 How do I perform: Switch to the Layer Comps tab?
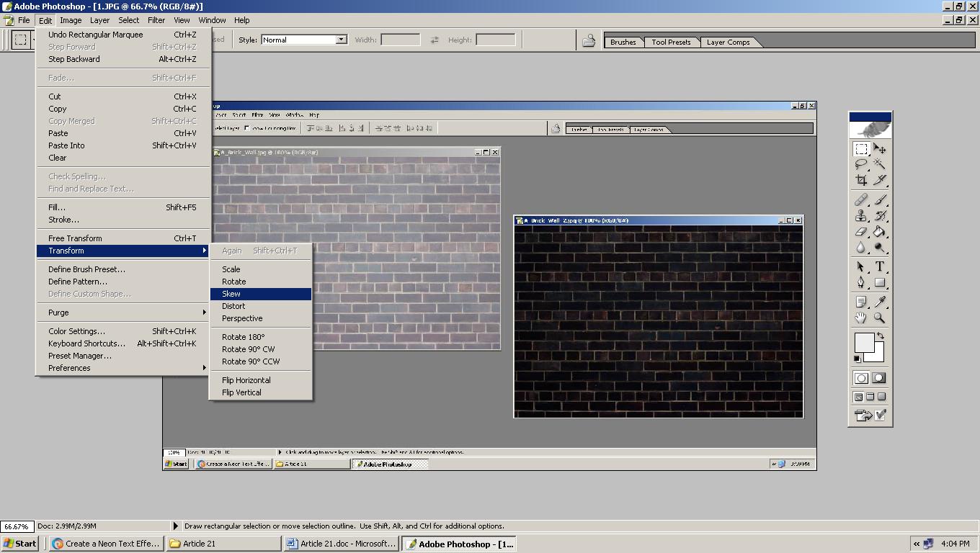coord(728,42)
